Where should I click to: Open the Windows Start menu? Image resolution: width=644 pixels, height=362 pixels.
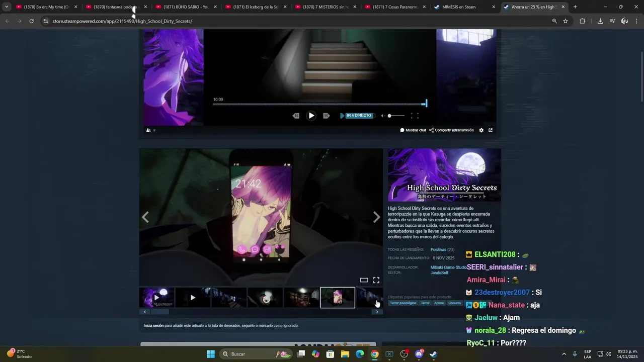pos(211,354)
